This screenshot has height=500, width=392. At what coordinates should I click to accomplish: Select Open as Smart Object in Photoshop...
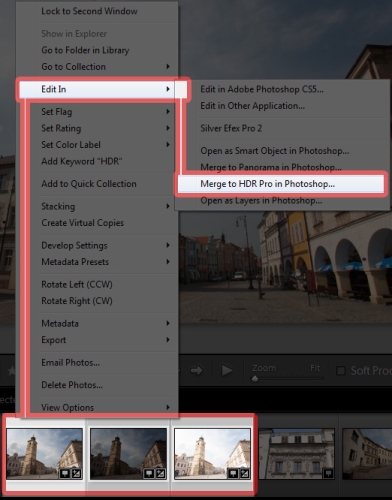coord(275,151)
